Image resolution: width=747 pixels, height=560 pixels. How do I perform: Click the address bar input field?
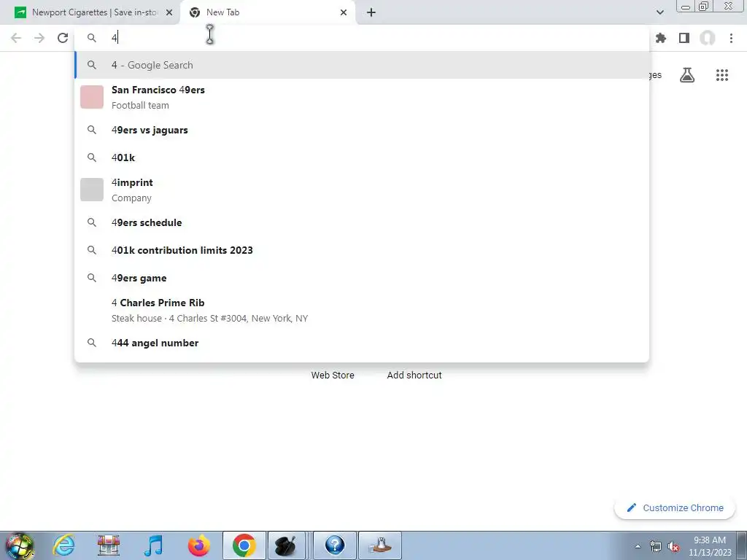(x=362, y=38)
